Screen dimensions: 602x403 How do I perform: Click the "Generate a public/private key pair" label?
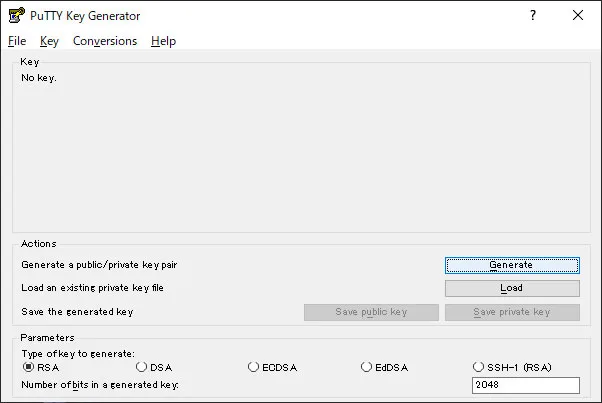tap(99, 265)
